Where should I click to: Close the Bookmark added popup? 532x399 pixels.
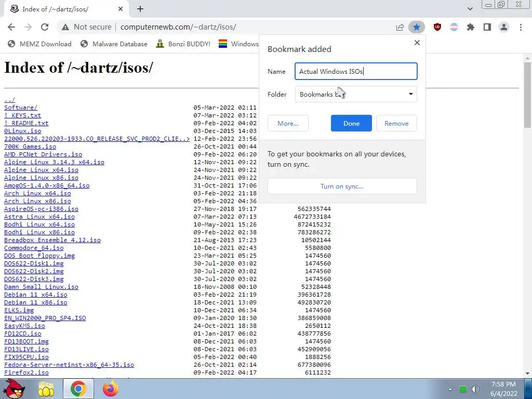[x=417, y=43]
